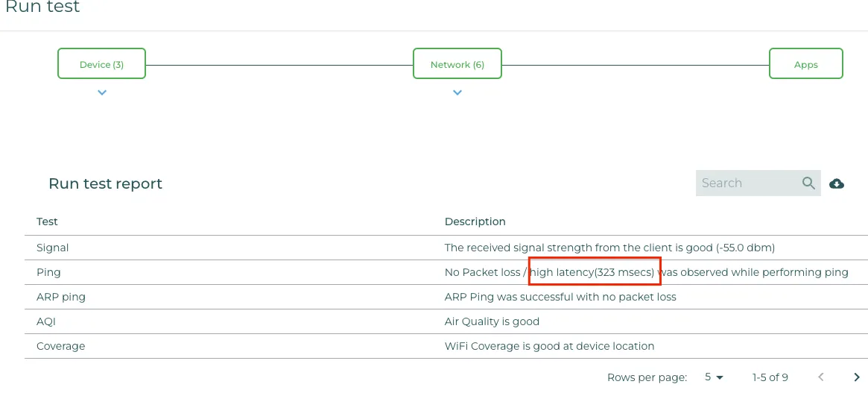868x393 pixels.
Task: Click the Test column header
Action: pyautogui.click(x=47, y=221)
